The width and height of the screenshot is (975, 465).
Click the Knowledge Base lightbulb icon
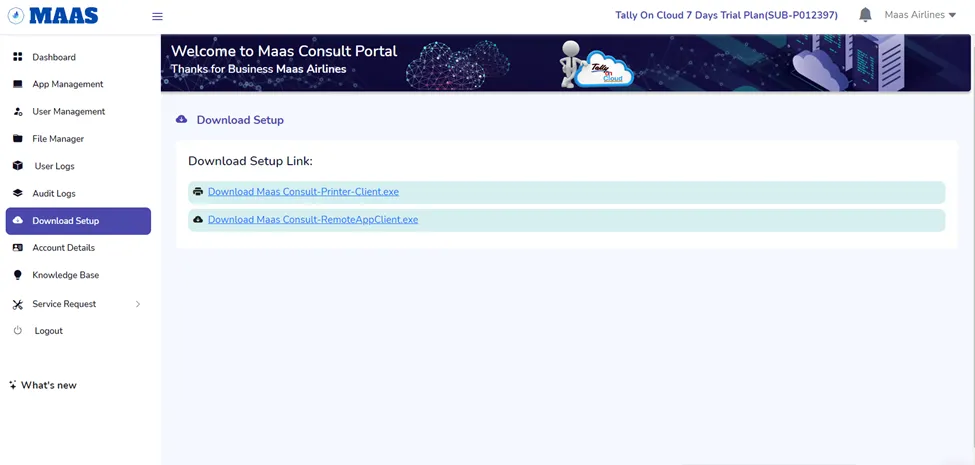coord(18,275)
